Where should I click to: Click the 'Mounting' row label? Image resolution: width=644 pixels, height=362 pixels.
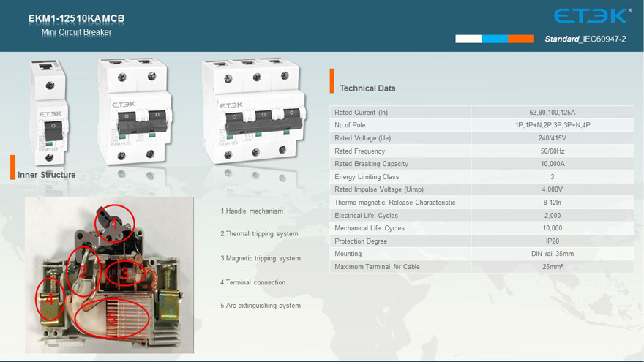tap(348, 254)
